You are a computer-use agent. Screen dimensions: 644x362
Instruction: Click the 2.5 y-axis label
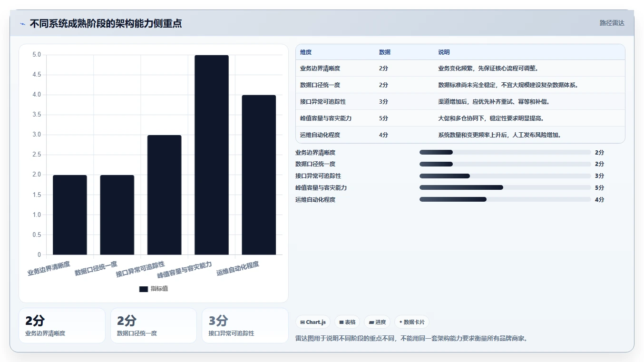tap(37, 155)
